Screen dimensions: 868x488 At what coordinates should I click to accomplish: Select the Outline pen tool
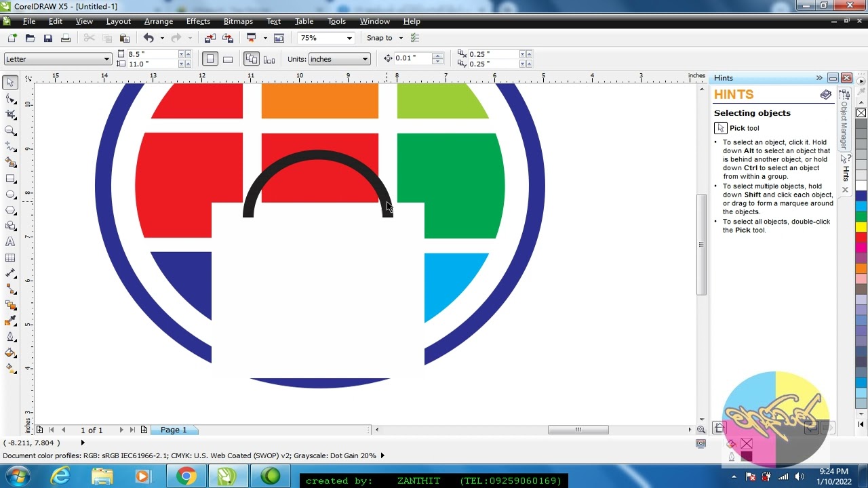coord(11,337)
